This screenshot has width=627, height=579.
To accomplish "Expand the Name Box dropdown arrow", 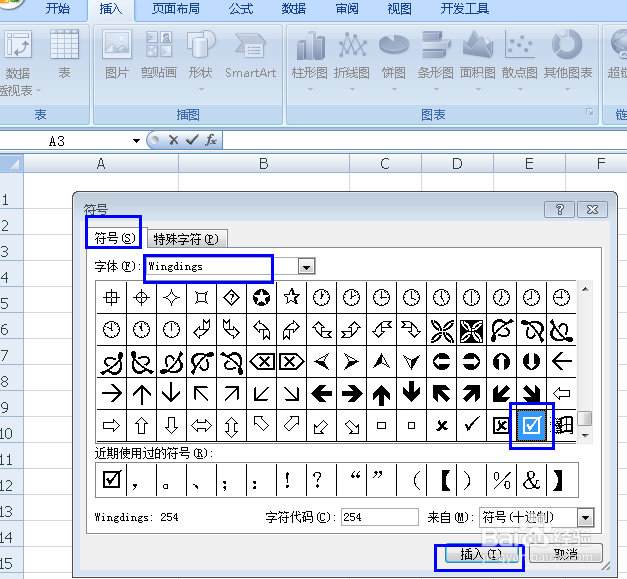I will (136, 140).
